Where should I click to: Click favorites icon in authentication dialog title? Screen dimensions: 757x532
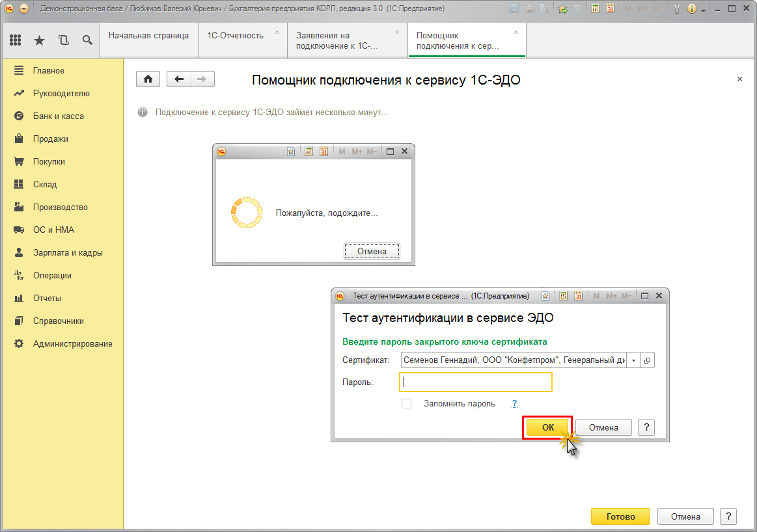[x=545, y=296]
